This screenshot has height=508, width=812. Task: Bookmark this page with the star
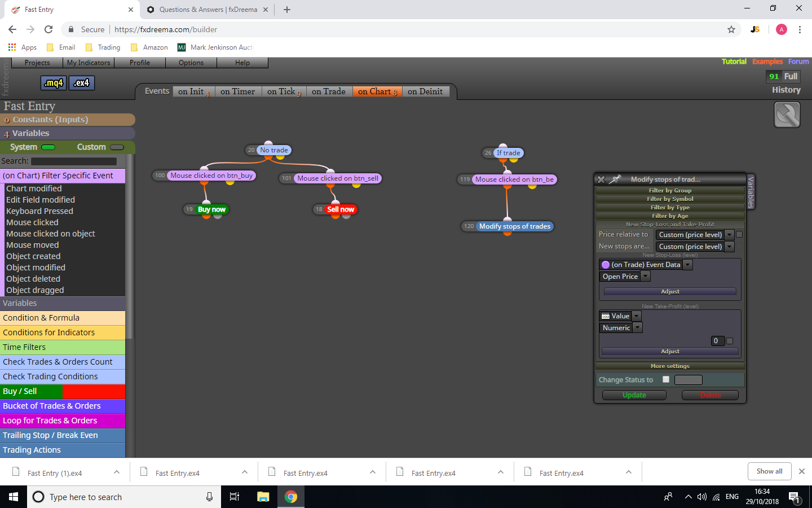pos(731,29)
